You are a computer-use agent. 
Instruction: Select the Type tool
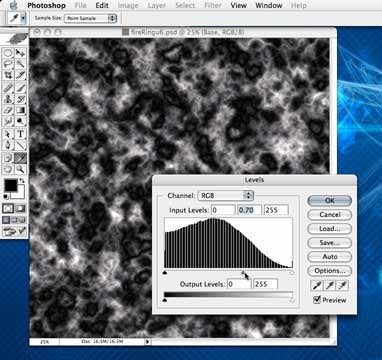tap(21, 134)
